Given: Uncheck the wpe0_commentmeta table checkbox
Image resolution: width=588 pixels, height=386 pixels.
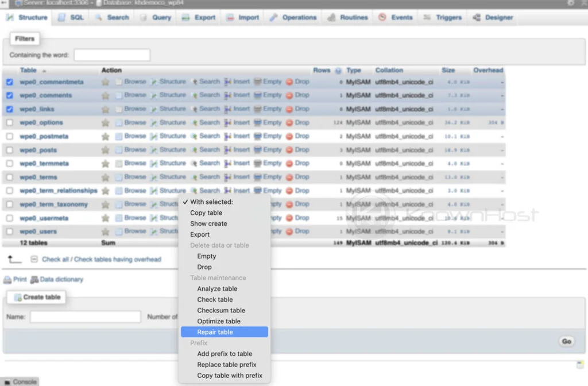Looking at the screenshot, I should pyautogui.click(x=9, y=82).
